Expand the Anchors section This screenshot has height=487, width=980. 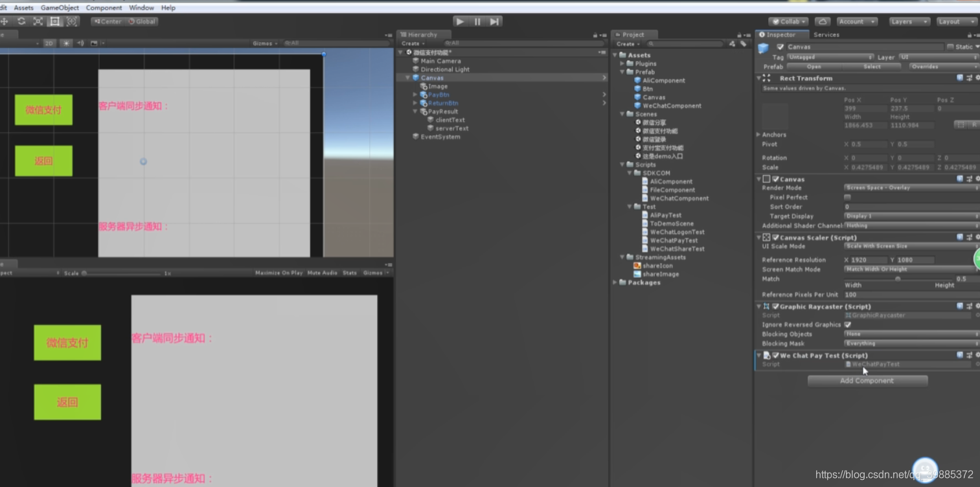point(758,135)
